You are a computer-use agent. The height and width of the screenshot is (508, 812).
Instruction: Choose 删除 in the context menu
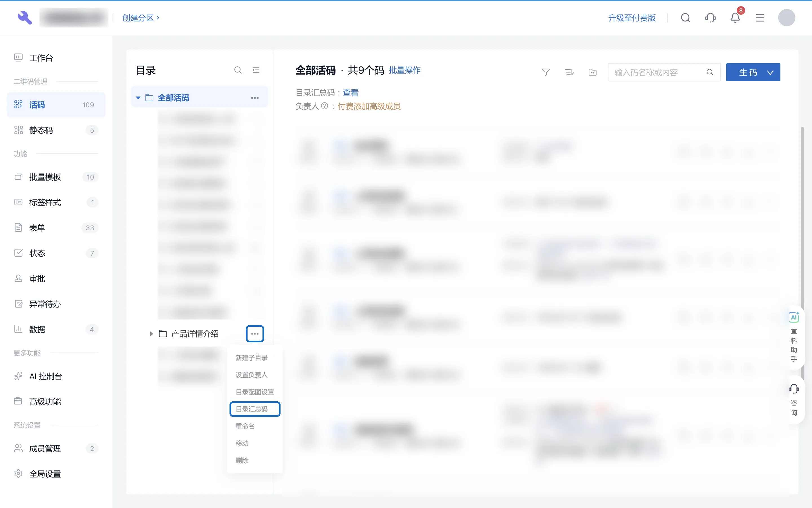click(x=242, y=460)
